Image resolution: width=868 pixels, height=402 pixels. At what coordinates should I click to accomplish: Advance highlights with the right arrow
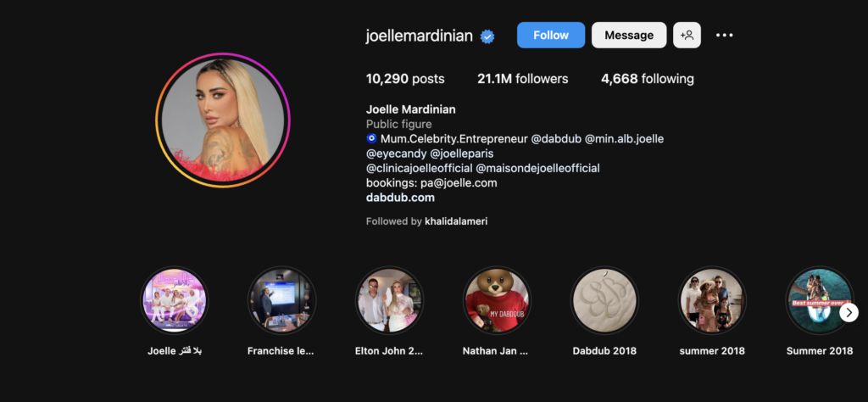pyautogui.click(x=849, y=312)
